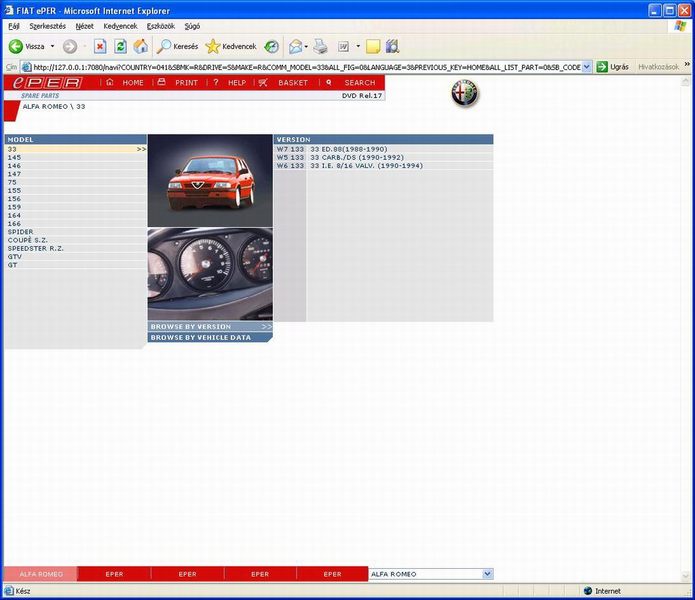Viewport: 695px width, 600px height.
Task: Click the yellow note toolbar icon
Action: [373, 46]
